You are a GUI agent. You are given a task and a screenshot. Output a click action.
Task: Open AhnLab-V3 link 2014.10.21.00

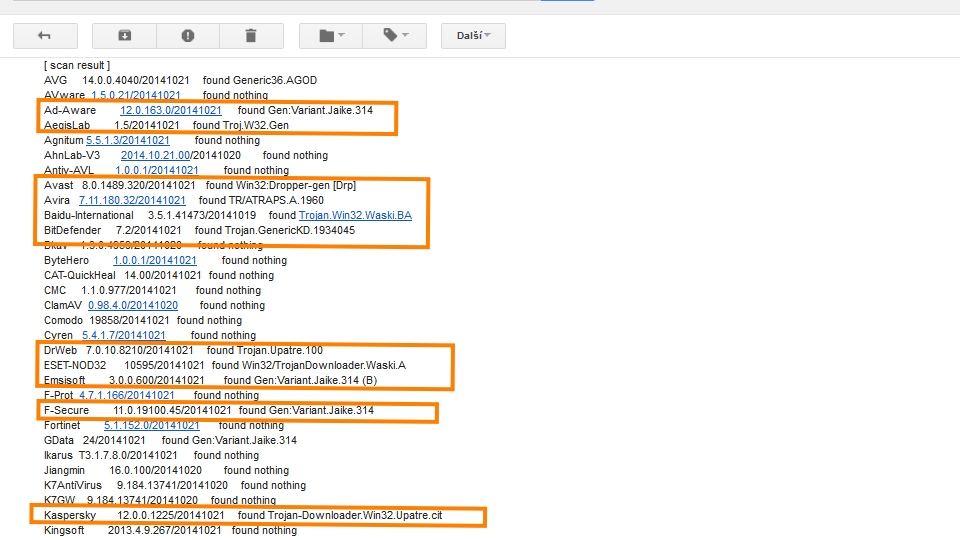point(155,155)
